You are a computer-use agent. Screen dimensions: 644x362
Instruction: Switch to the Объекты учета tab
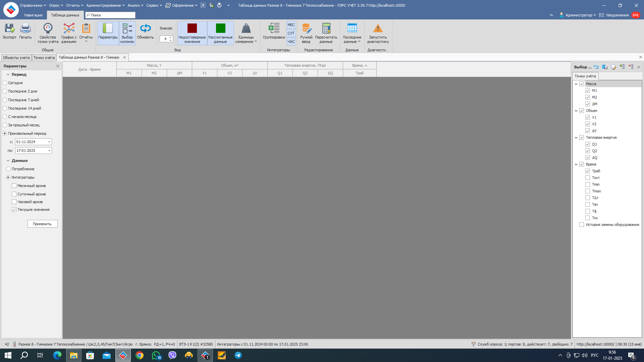point(16,58)
